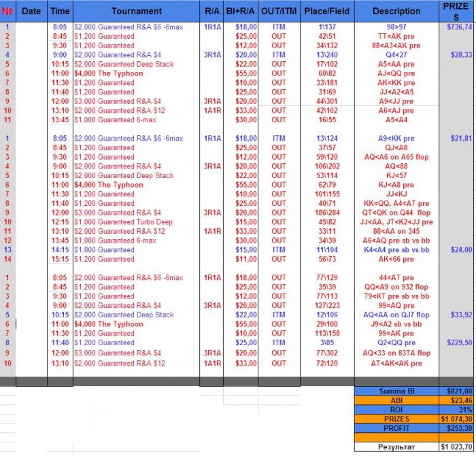Select the Time column header
This screenshot has width=476, height=456.
[x=60, y=12]
